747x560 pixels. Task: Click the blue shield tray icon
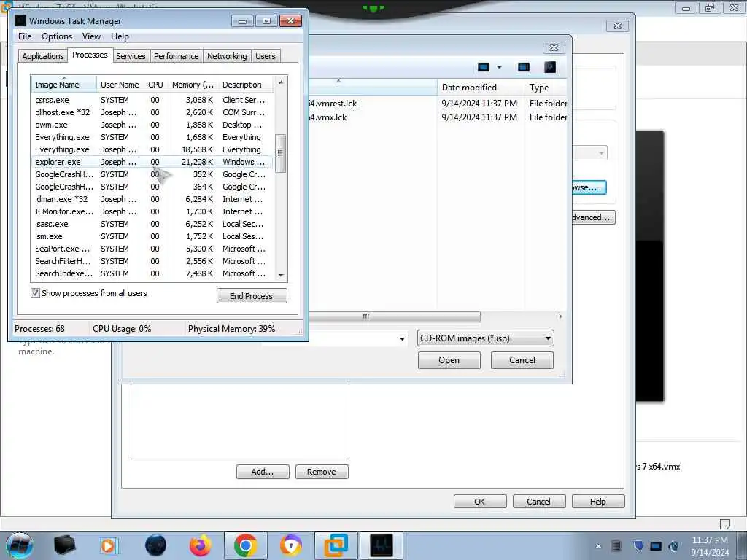coord(638,546)
